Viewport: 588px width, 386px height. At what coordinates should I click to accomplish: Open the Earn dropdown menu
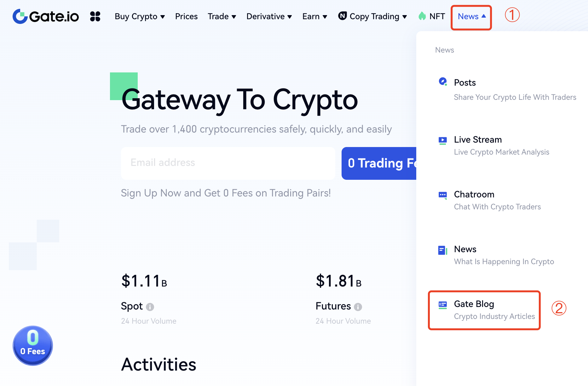[314, 16]
